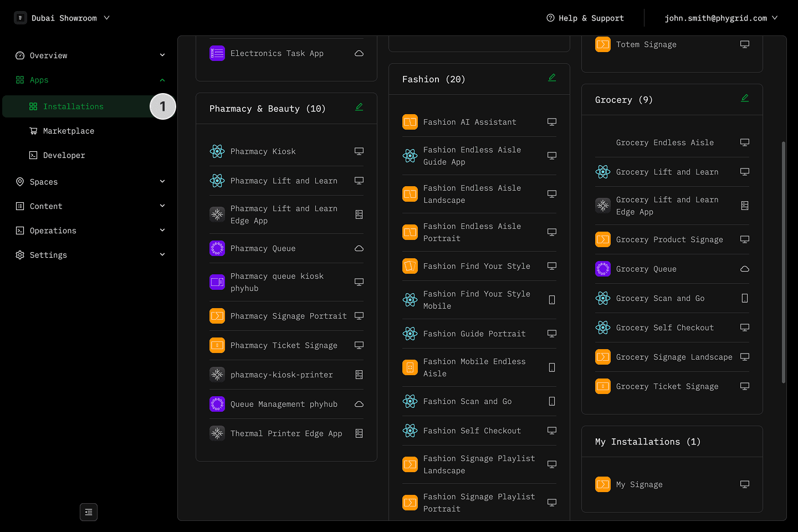Click the pharmacy-kiosk-printer edge app icon
The width and height of the screenshot is (798, 532).
[x=217, y=375]
